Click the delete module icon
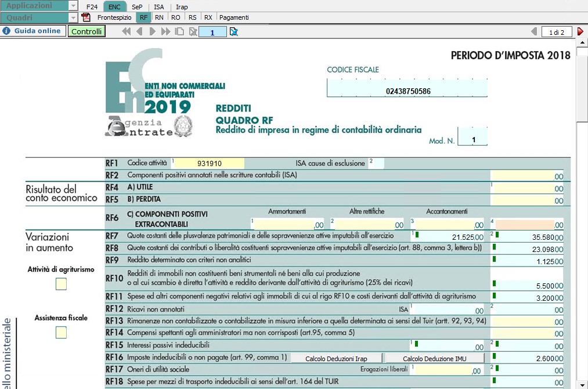The width and height of the screenshot is (588, 389). (193, 32)
